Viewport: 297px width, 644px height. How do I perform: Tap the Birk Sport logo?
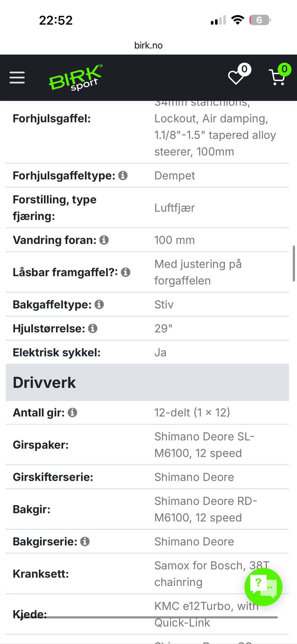click(x=75, y=78)
